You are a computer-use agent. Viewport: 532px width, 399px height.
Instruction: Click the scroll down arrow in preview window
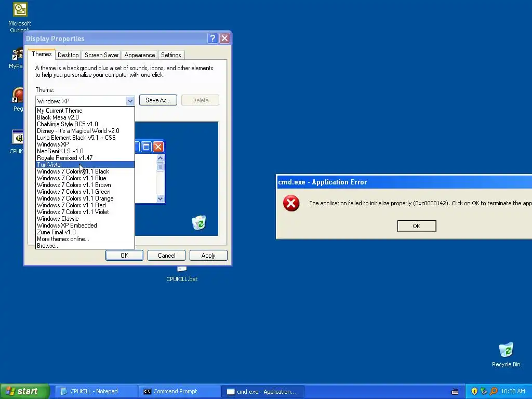tap(160, 198)
